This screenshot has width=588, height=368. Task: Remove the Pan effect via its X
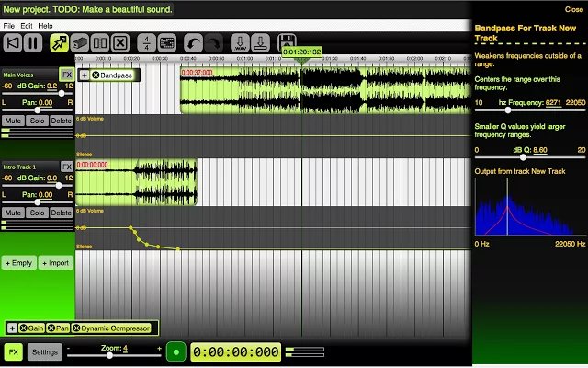51,328
